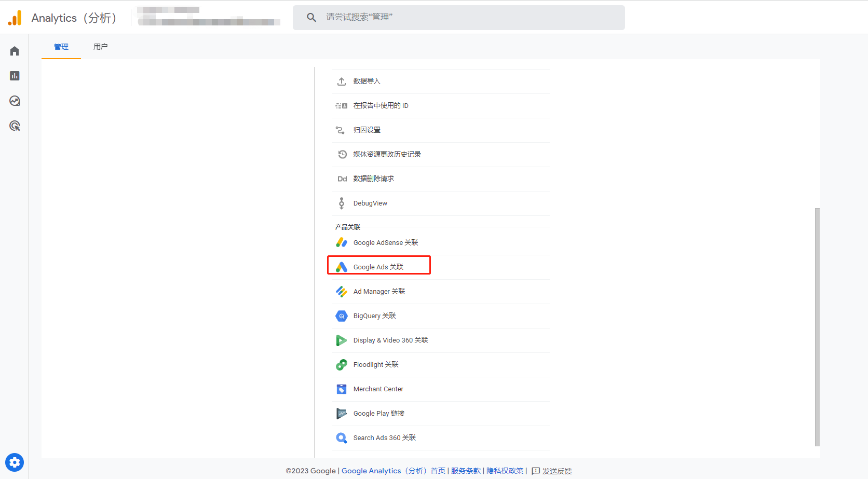
Task: Click the search field 请尝试搜索"管理"
Action: click(x=459, y=18)
